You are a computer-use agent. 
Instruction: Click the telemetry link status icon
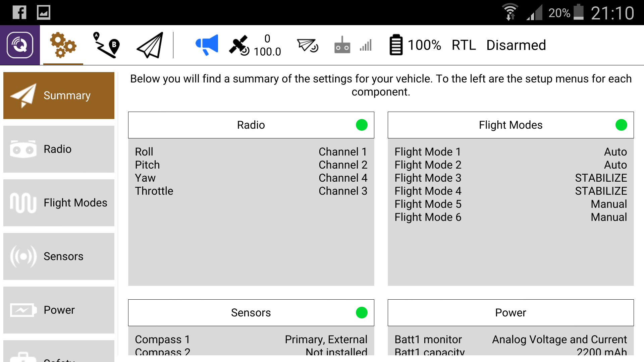(x=307, y=45)
